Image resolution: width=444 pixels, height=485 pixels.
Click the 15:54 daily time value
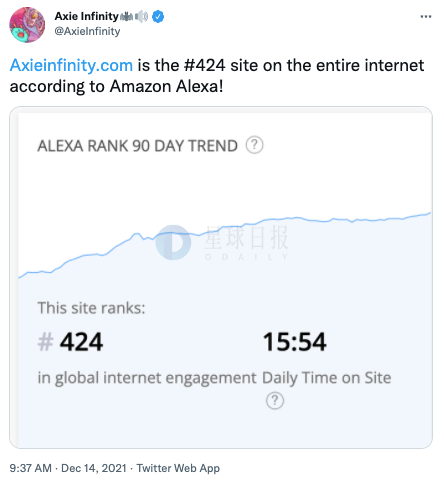(295, 342)
